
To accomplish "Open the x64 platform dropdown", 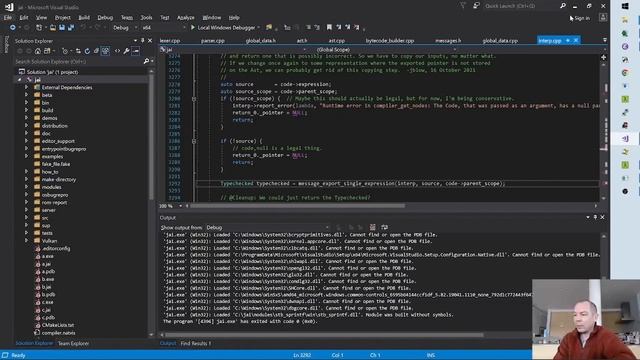I will (163, 27).
